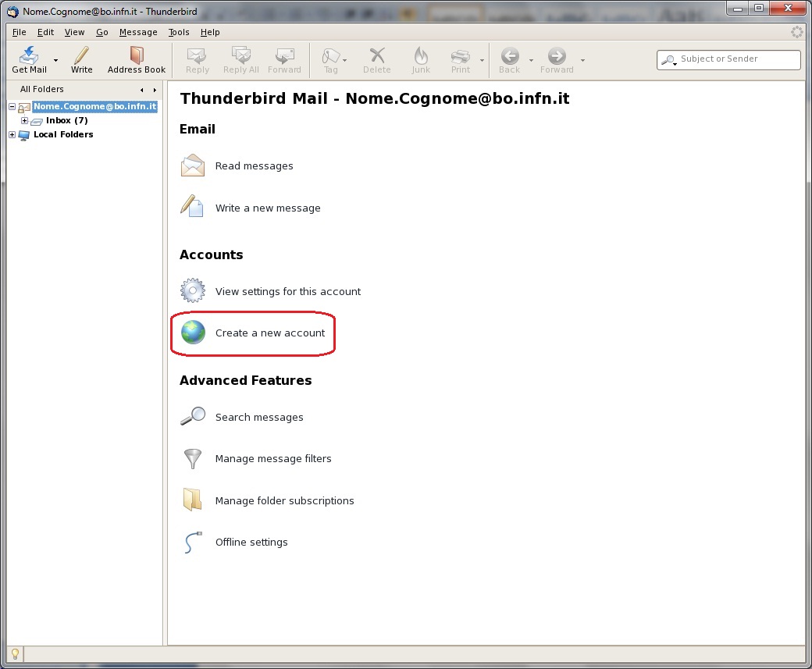Expand the Inbox folder

click(24, 121)
